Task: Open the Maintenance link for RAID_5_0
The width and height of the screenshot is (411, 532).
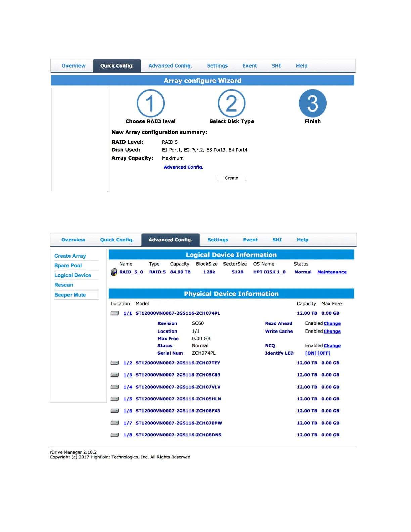Action: (332, 272)
